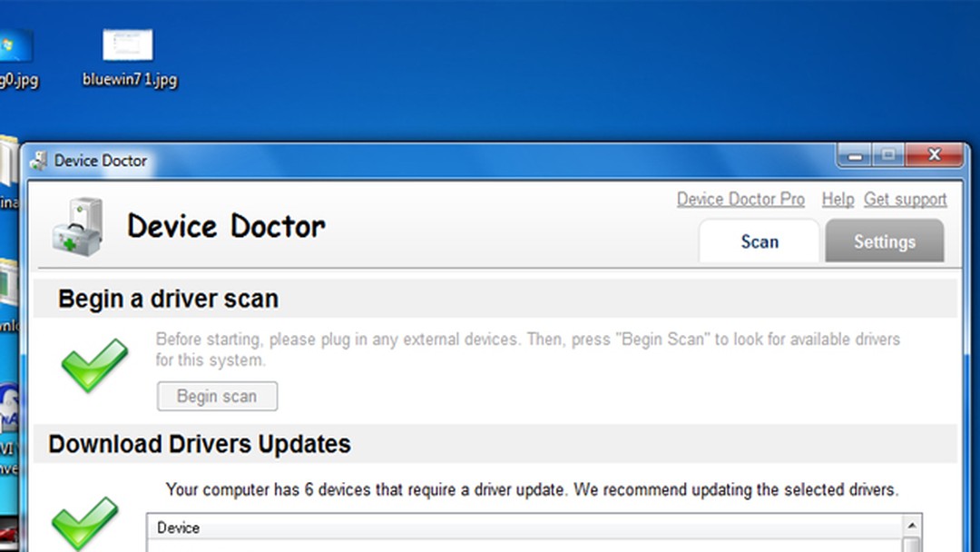This screenshot has width=980, height=552.
Task: Open the Settings tab
Action: point(884,241)
